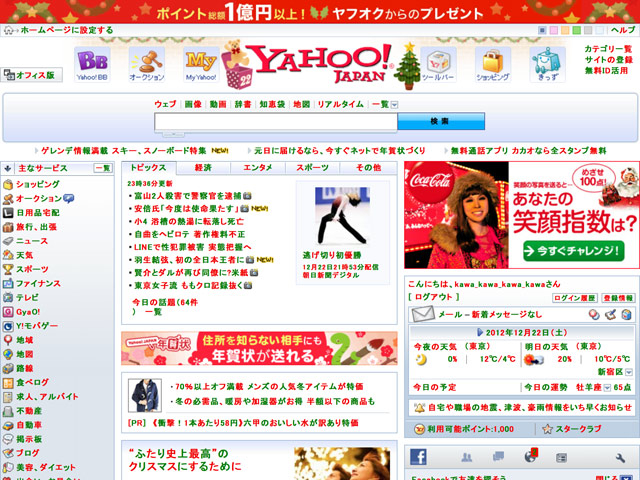
Task: Click the ログアウト link
Action: [x=434, y=297]
